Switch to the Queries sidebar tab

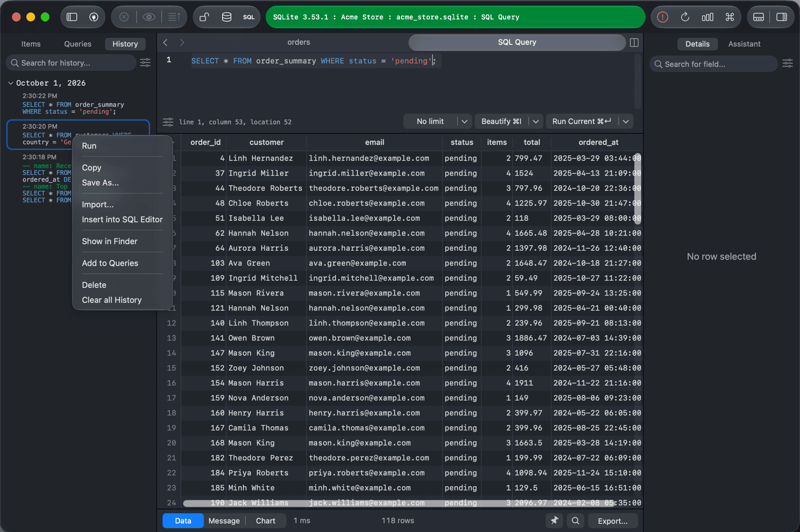point(77,44)
